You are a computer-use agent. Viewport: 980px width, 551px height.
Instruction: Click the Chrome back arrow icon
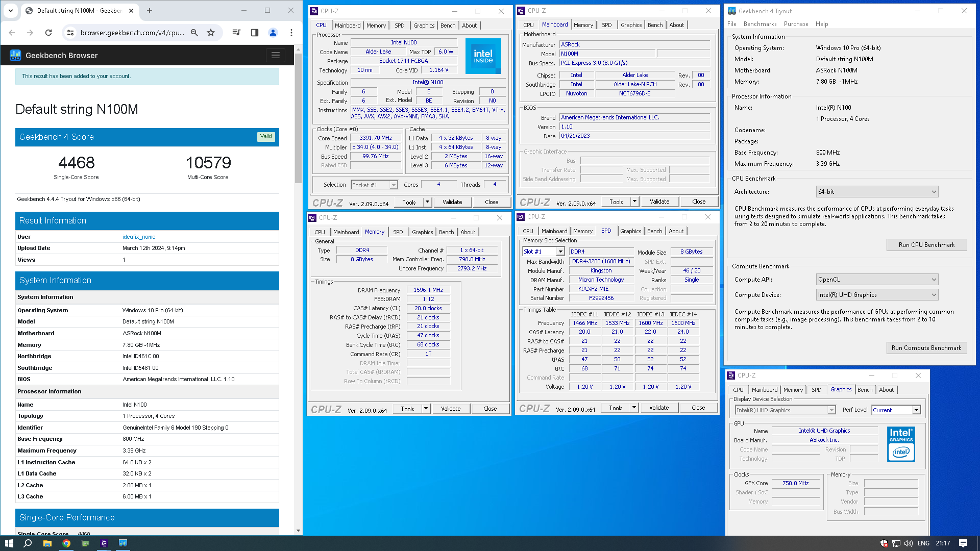[x=12, y=33]
